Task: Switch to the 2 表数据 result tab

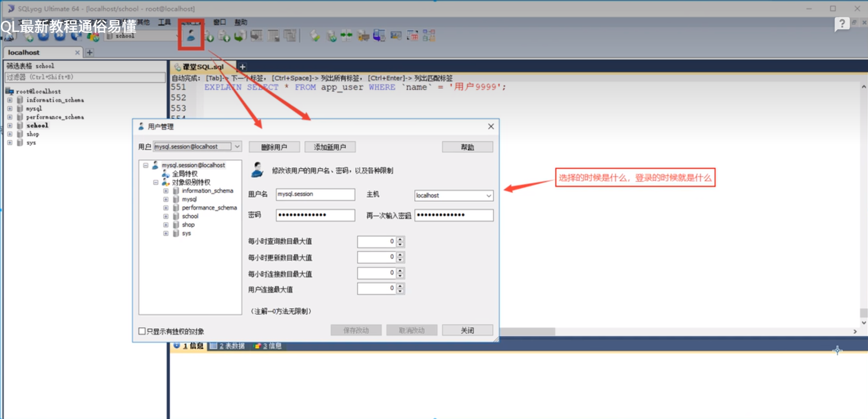Action: point(227,346)
